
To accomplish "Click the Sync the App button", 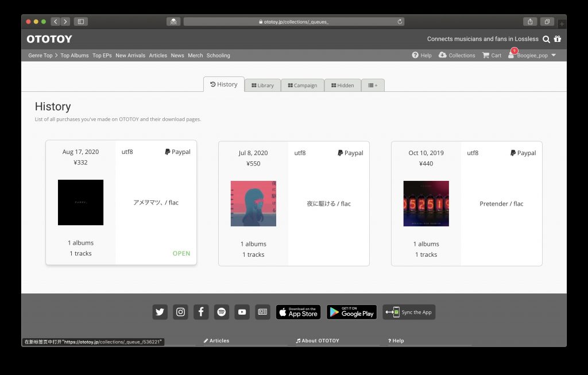I will click(409, 312).
